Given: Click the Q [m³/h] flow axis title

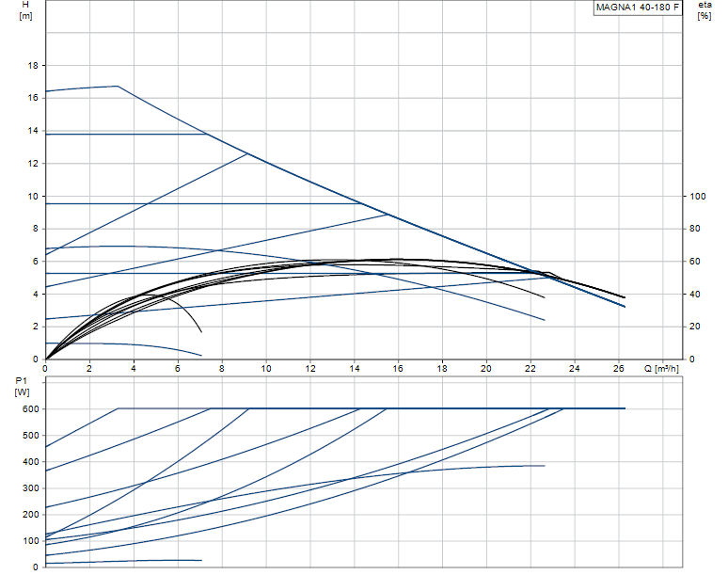Looking at the screenshot, I should click(661, 369).
